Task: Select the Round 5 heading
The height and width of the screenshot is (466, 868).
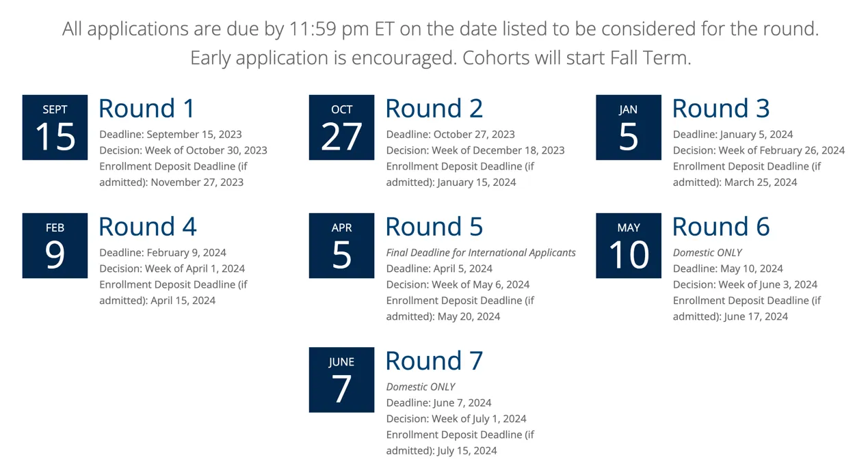Action: 434,227
